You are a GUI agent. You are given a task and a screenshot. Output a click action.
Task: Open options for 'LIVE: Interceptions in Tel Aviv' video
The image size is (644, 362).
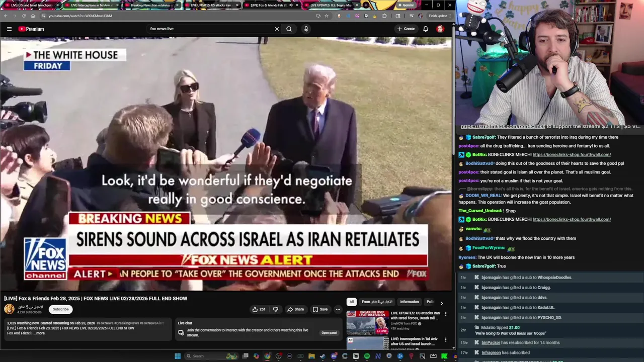(x=445, y=340)
